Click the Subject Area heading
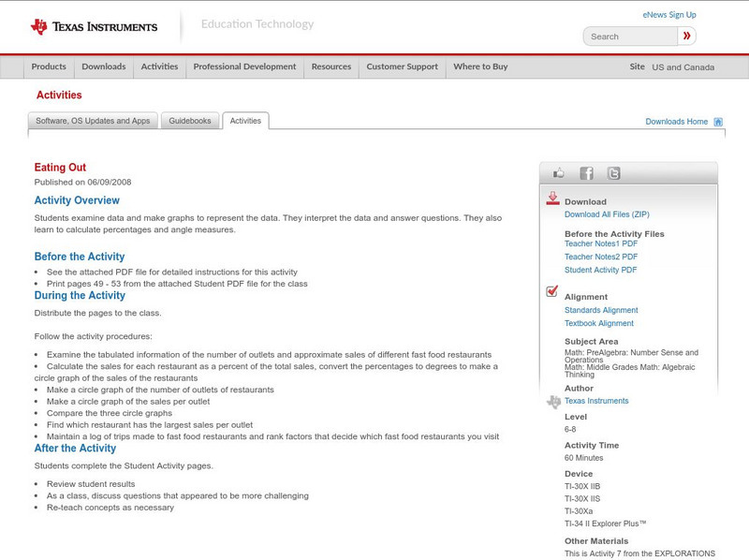The height and width of the screenshot is (560, 749). (592, 342)
